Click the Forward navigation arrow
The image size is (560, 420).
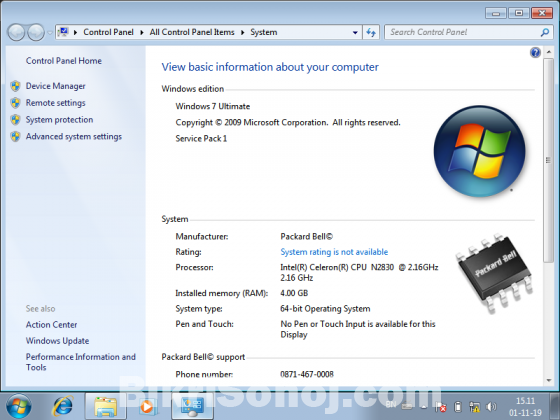tap(36, 32)
